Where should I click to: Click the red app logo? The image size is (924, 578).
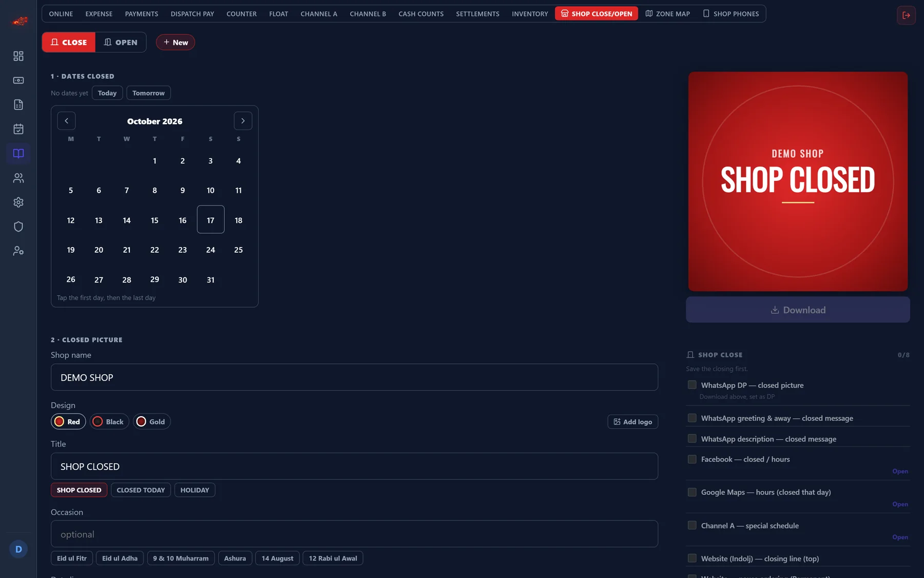click(20, 21)
